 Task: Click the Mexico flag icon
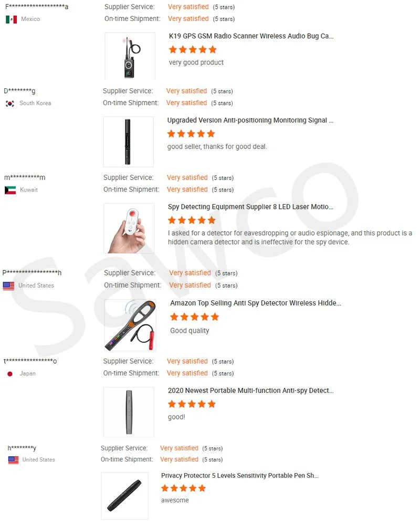click(12, 19)
